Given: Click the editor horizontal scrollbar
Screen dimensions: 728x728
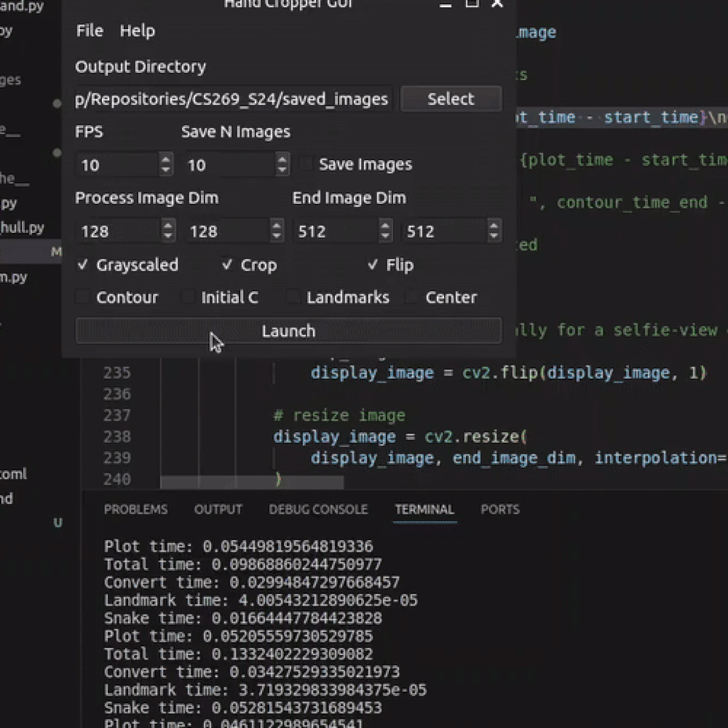Looking at the screenshot, I should pyautogui.click(x=252, y=482).
